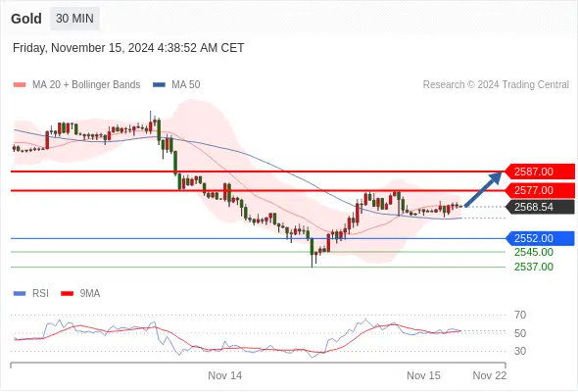Screen dimensions: 578x392
Task: Click the 2587.00 resistance price tag
Action: tap(540, 171)
